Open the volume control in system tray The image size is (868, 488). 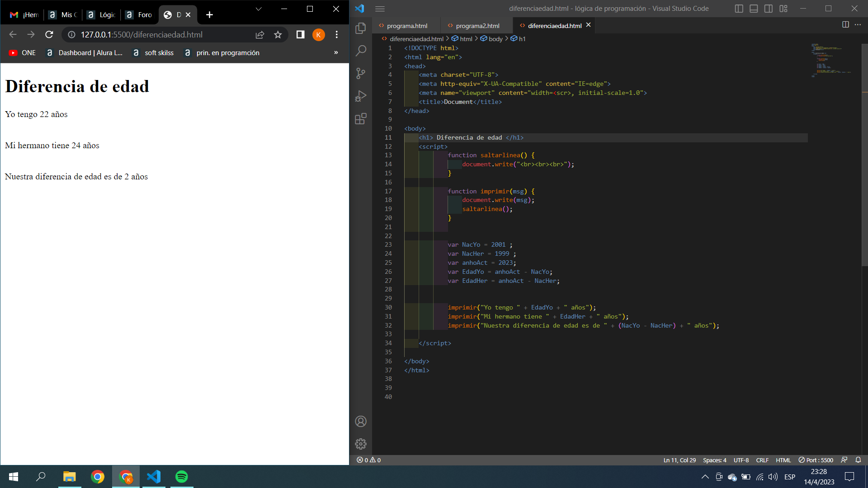[773, 477]
